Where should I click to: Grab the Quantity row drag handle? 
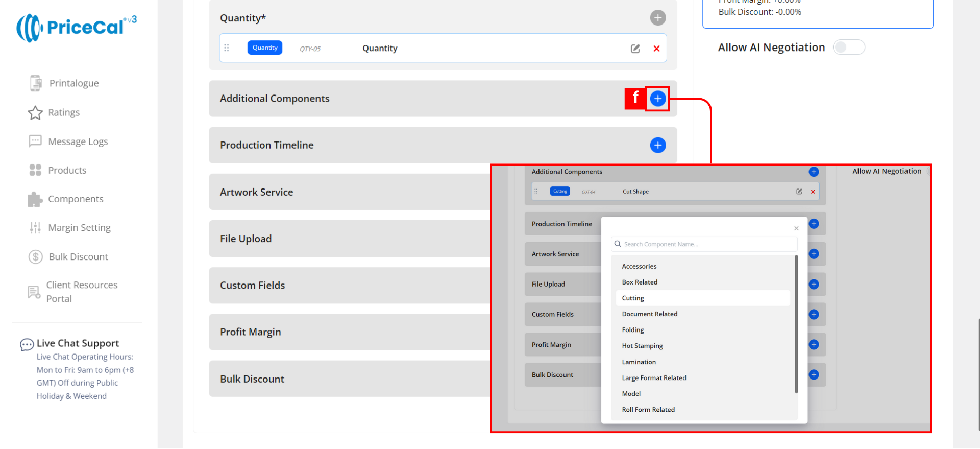(x=227, y=48)
